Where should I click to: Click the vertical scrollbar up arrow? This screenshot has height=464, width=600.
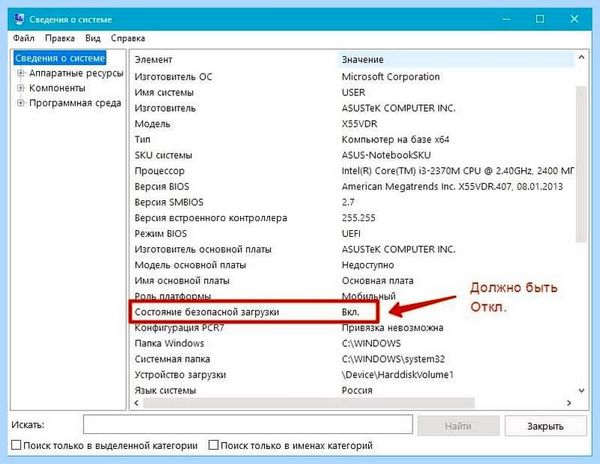(581, 57)
